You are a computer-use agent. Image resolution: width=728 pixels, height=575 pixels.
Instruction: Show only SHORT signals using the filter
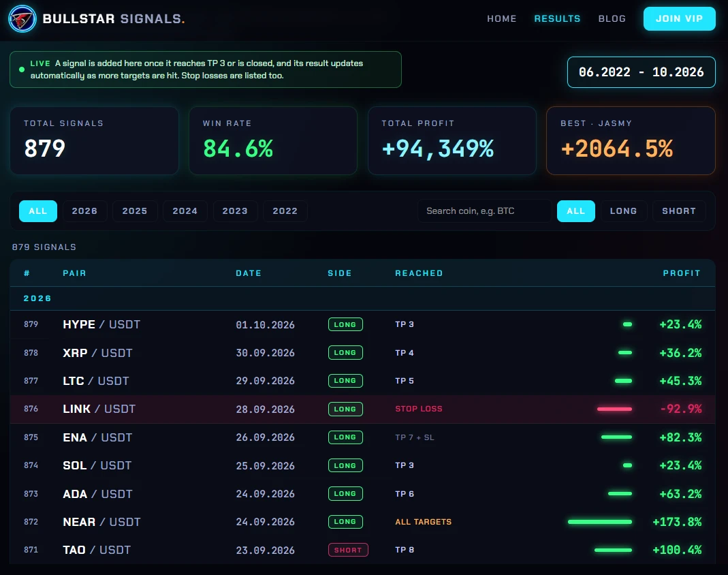click(679, 211)
